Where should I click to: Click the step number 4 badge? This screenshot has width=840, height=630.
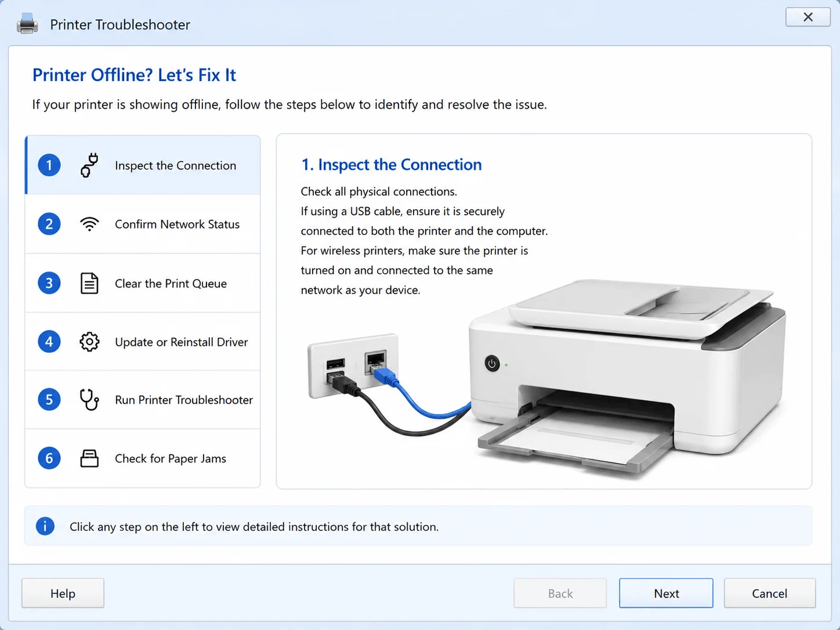click(49, 342)
